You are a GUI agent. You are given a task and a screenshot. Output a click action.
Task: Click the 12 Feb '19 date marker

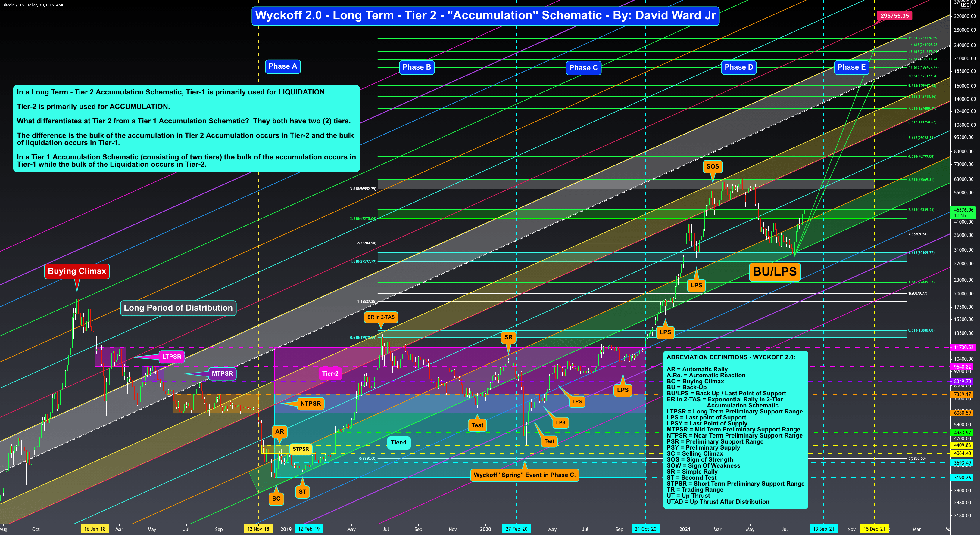click(309, 529)
